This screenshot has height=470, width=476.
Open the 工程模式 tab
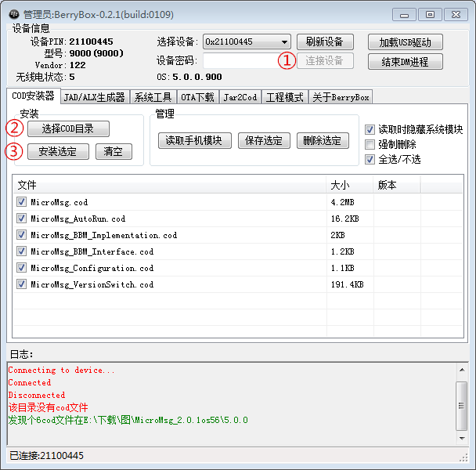285,97
